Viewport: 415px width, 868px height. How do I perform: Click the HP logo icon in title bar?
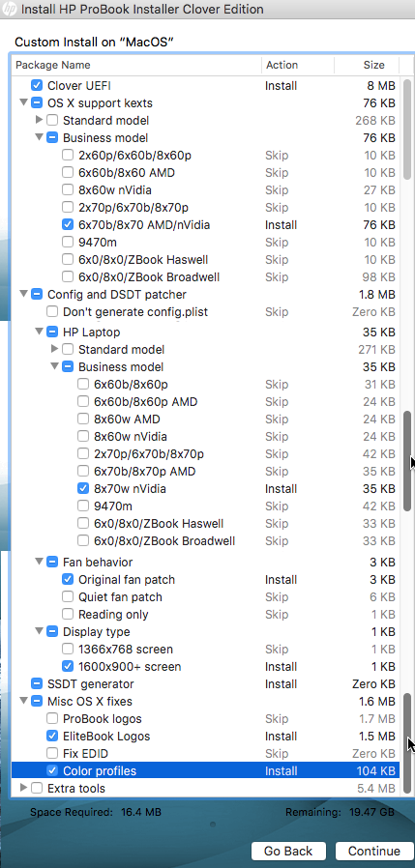[10, 10]
